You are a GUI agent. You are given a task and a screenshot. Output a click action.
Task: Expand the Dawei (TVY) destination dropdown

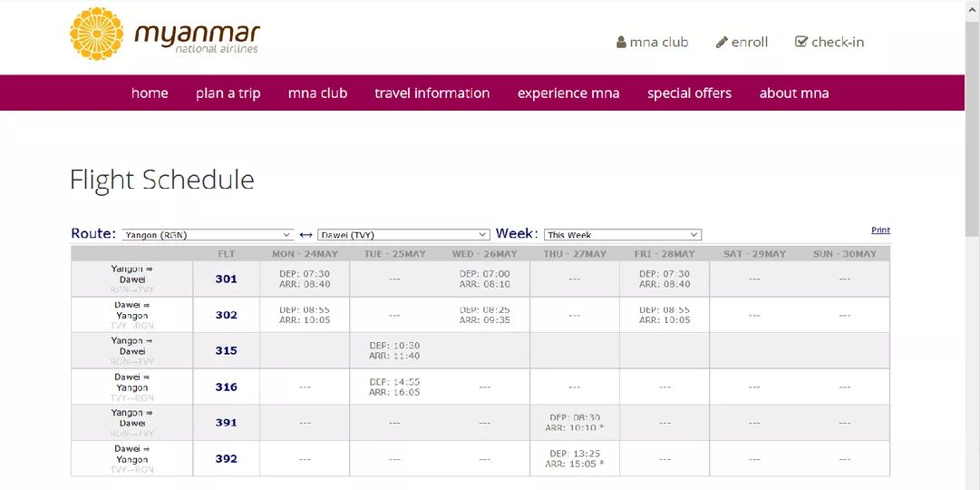[403, 235]
